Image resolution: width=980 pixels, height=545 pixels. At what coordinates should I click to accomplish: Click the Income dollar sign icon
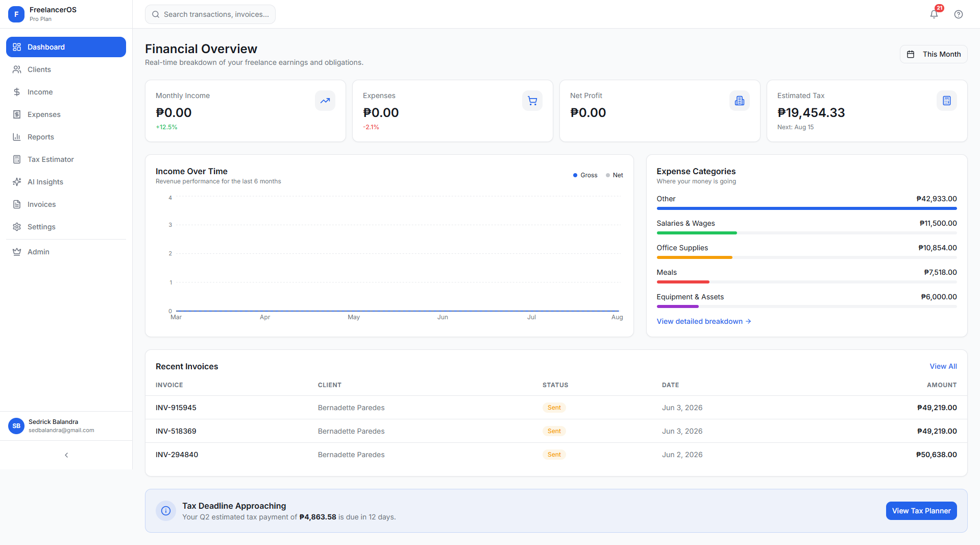(17, 92)
